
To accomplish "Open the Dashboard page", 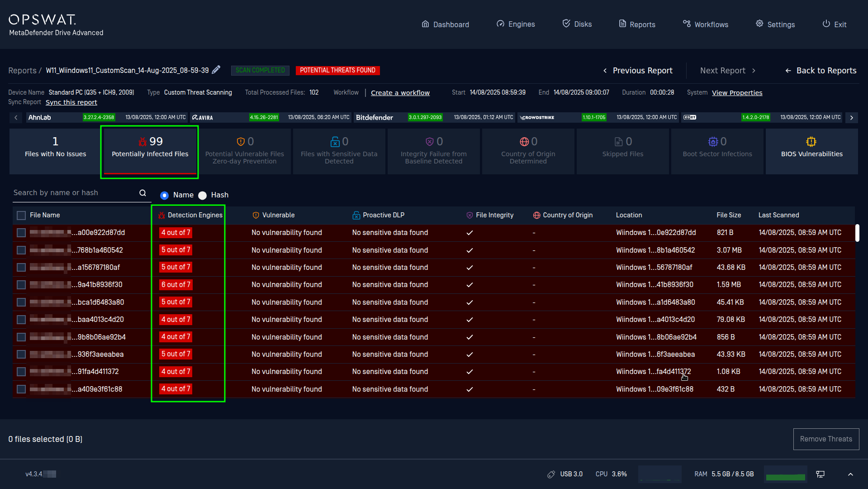I will point(445,24).
